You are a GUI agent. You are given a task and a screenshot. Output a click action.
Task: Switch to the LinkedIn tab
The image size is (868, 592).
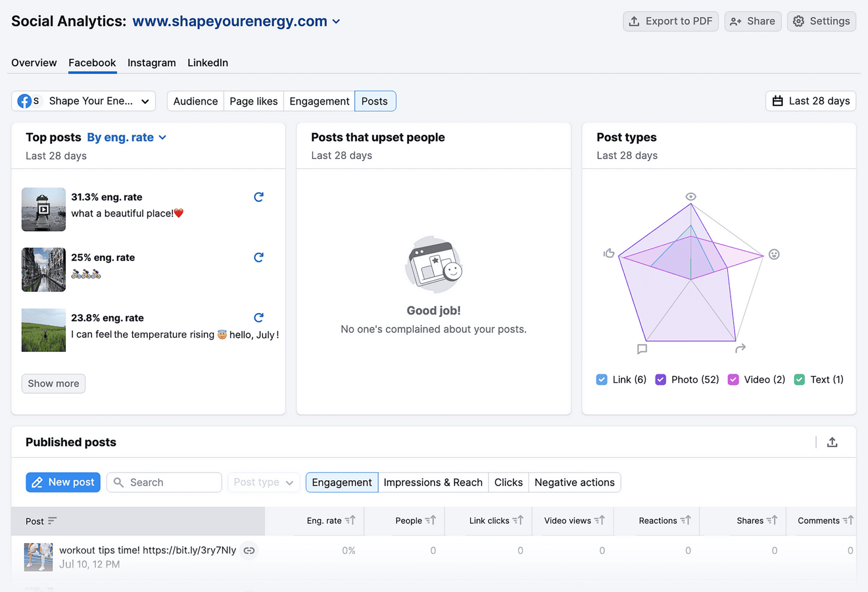[x=208, y=63]
